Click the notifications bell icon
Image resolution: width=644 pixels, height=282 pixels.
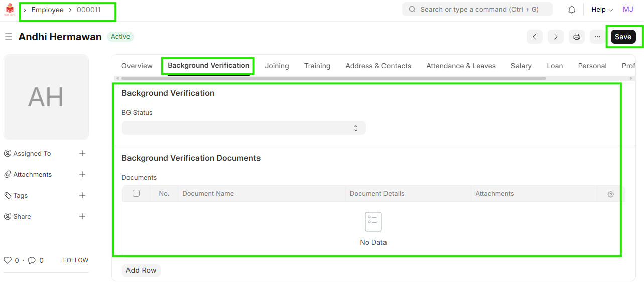tap(571, 10)
